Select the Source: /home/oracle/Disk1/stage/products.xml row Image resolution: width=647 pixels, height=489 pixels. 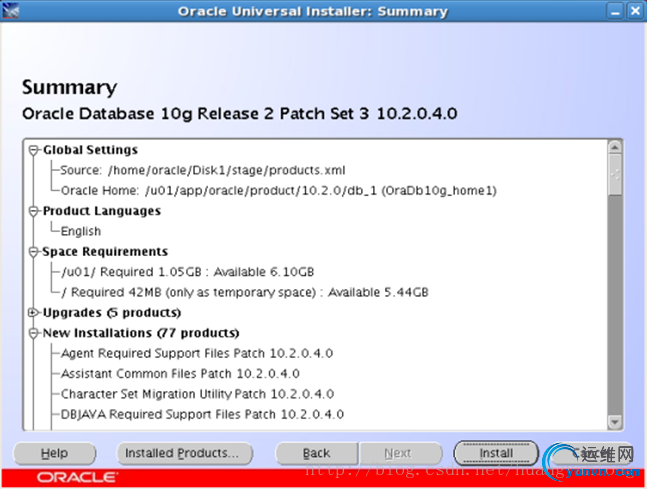pyautogui.click(x=203, y=170)
